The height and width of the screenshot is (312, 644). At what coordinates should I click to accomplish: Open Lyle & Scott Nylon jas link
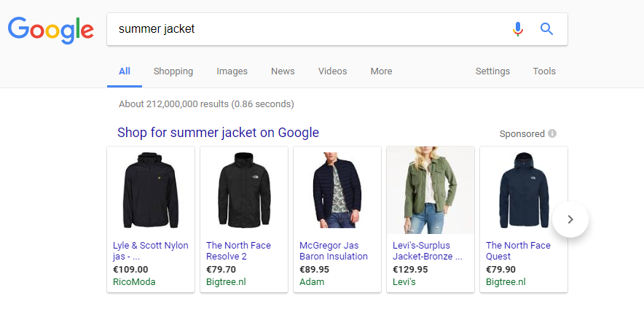pyautogui.click(x=150, y=251)
